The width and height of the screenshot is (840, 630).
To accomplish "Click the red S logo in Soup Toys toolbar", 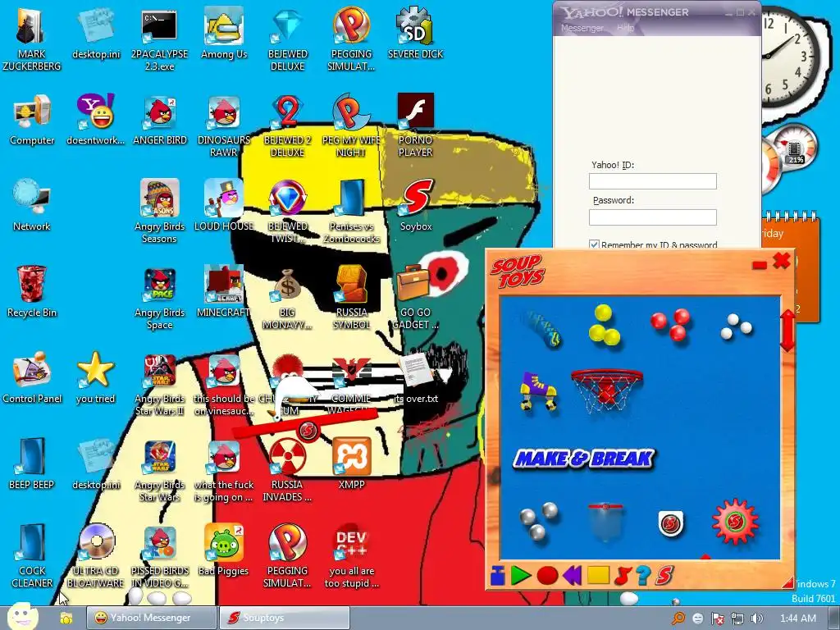I will 664,576.
